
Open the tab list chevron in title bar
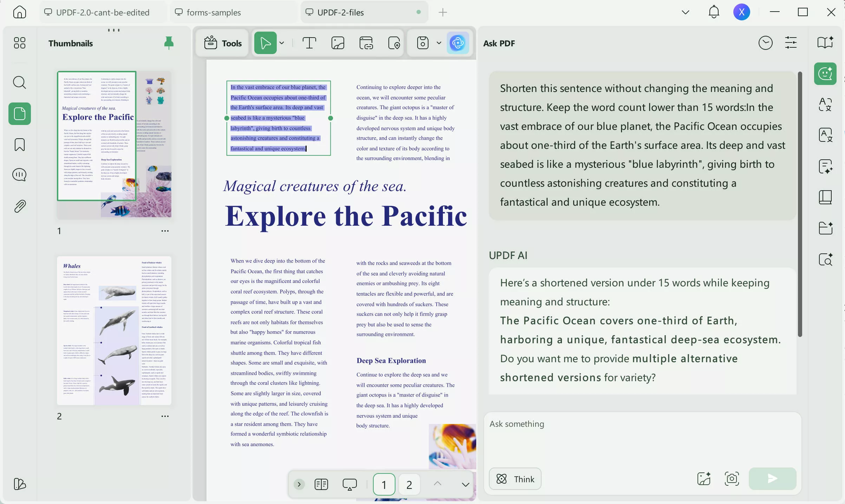[x=685, y=12]
